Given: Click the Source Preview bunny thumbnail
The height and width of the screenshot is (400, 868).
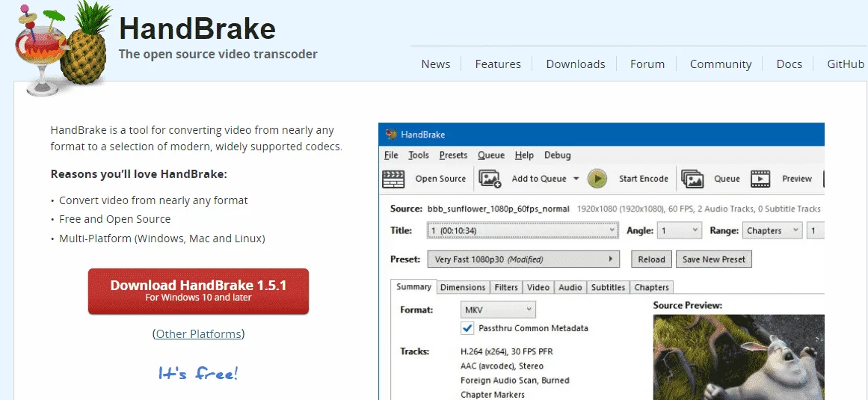Looking at the screenshot, I should click(x=739, y=357).
